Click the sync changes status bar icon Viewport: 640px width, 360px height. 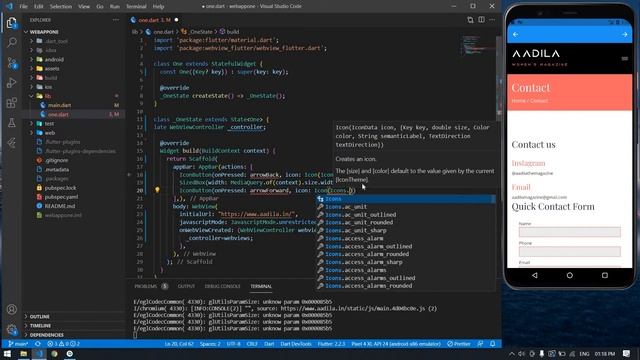[x=38, y=344]
